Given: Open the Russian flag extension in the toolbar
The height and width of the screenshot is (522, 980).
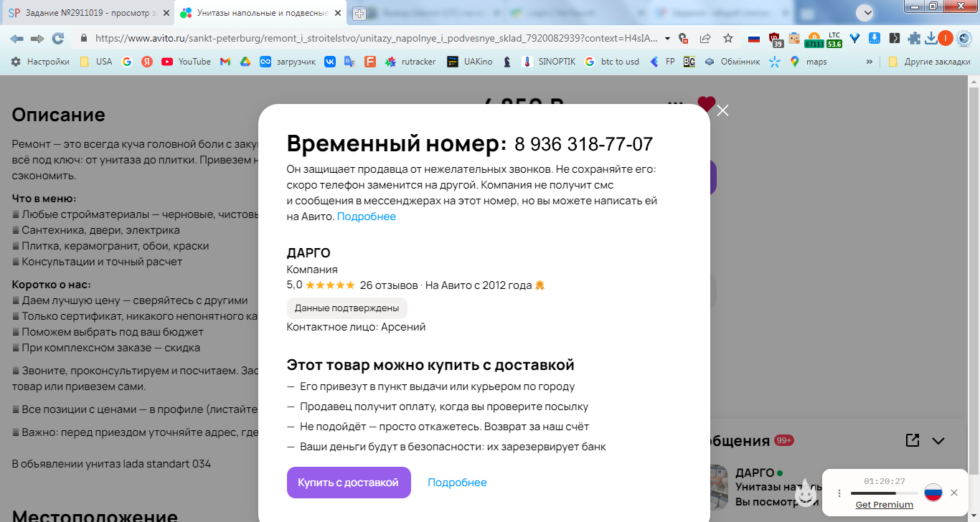Looking at the screenshot, I should point(754,38).
